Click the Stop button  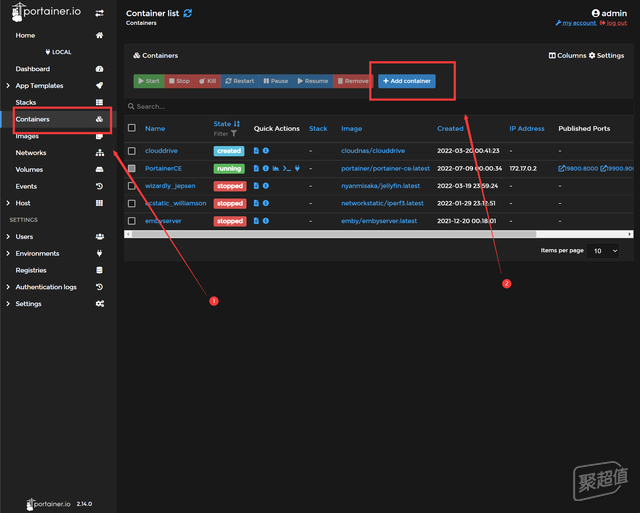180,81
